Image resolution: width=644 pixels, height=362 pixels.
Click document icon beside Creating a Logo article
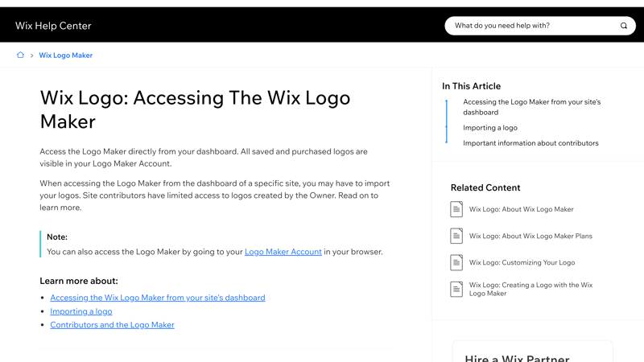[x=456, y=289]
